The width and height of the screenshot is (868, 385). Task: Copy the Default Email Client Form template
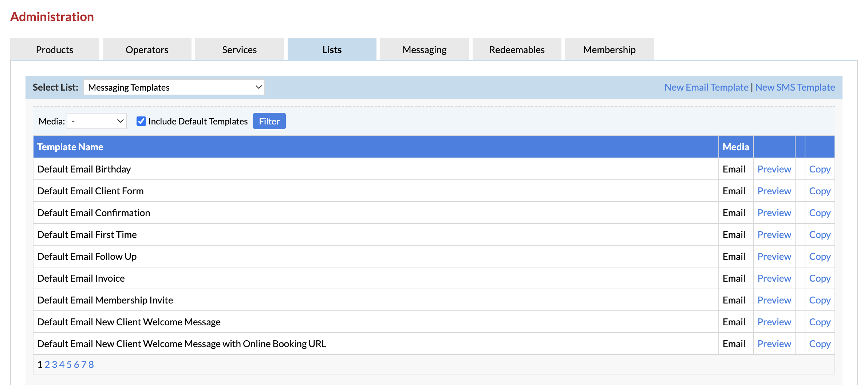click(x=820, y=191)
